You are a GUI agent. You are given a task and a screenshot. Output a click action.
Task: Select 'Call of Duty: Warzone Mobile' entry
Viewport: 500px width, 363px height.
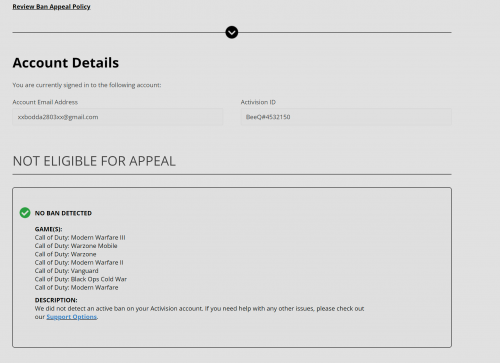point(76,246)
